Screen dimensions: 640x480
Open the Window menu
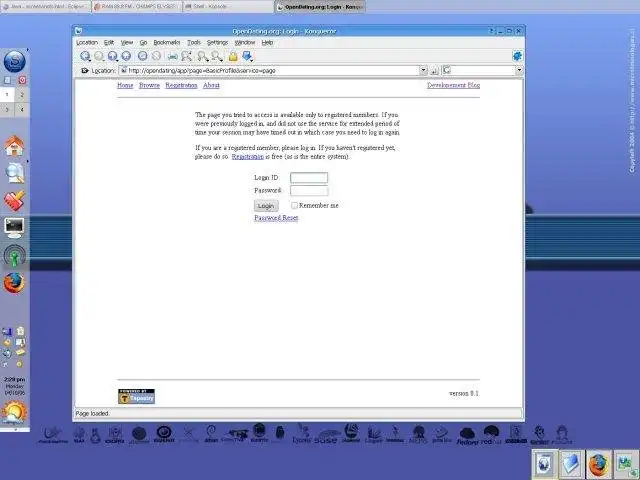click(244, 42)
